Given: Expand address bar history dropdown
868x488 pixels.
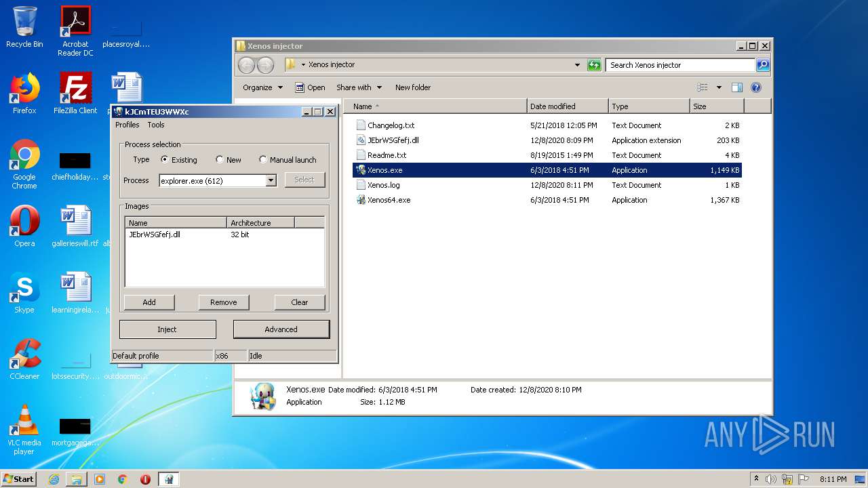Looking at the screenshot, I should (577, 65).
